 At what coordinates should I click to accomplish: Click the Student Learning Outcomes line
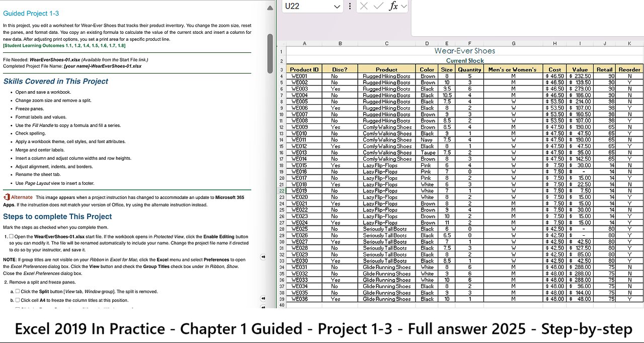pos(64,45)
